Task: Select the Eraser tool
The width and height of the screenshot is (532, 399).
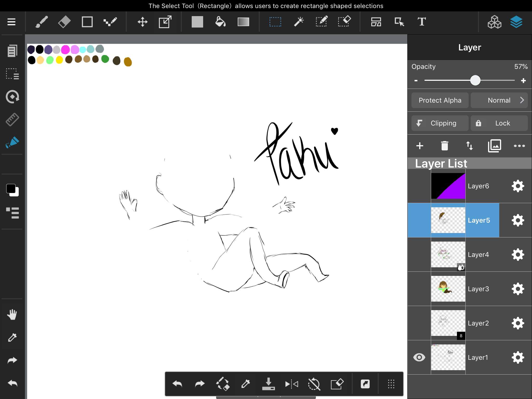Action: [64, 22]
